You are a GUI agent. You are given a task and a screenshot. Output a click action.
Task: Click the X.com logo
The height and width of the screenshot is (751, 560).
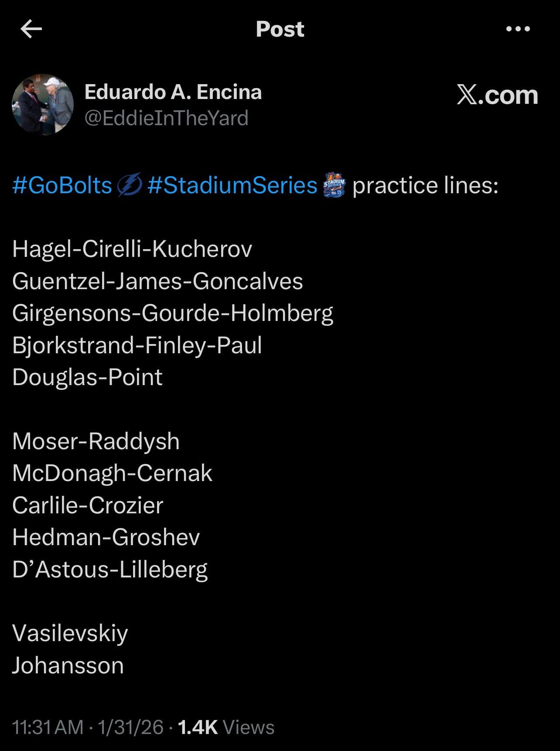(x=497, y=95)
